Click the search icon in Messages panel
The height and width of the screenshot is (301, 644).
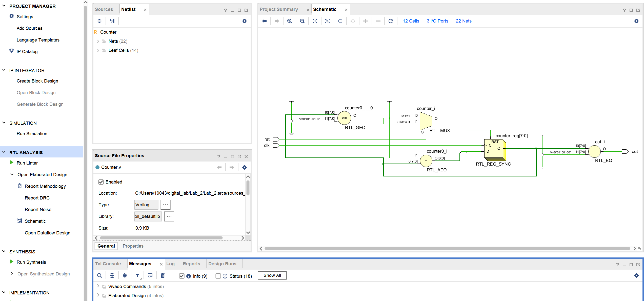point(99,276)
